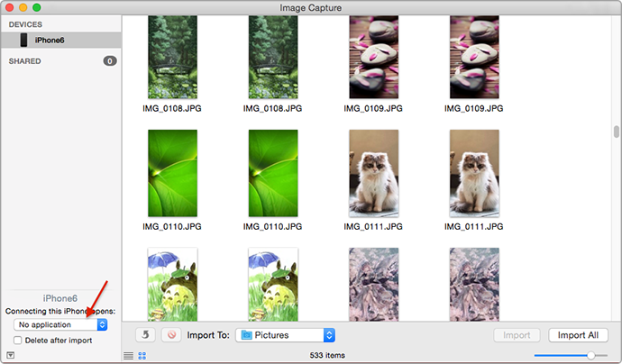Click DEVICES section header in sidebar
The height and width of the screenshot is (364, 622).
click(25, 24)
